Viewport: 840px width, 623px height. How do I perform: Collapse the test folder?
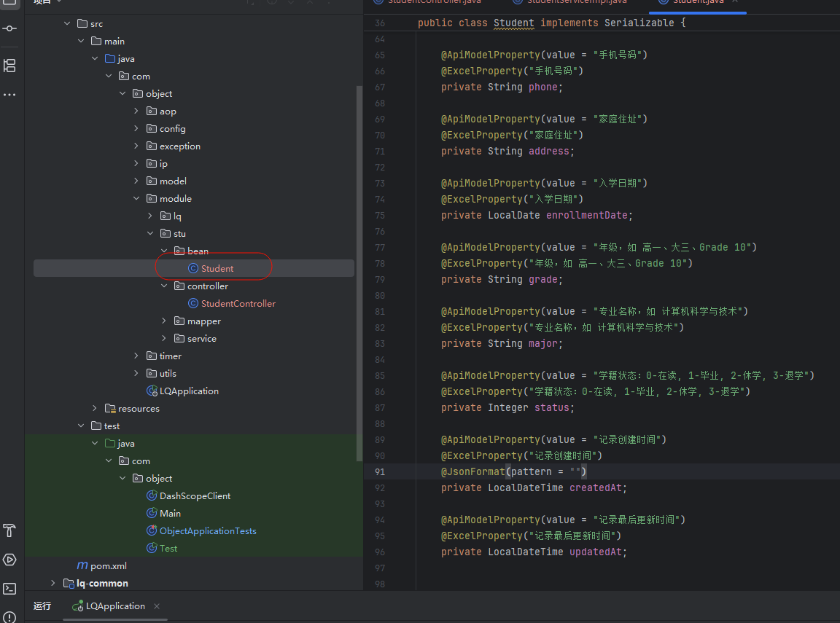click(81, 426)
